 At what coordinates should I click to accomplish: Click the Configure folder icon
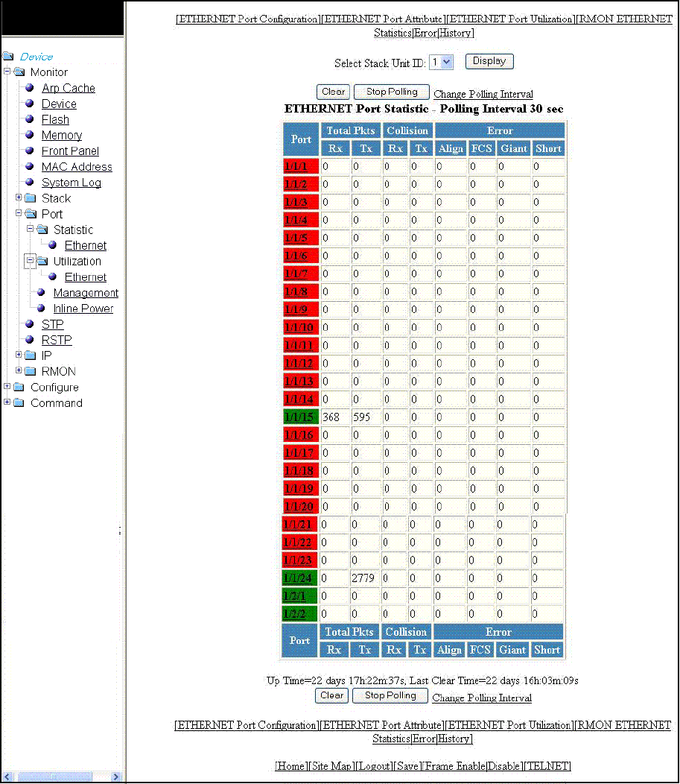click(19, 387)
